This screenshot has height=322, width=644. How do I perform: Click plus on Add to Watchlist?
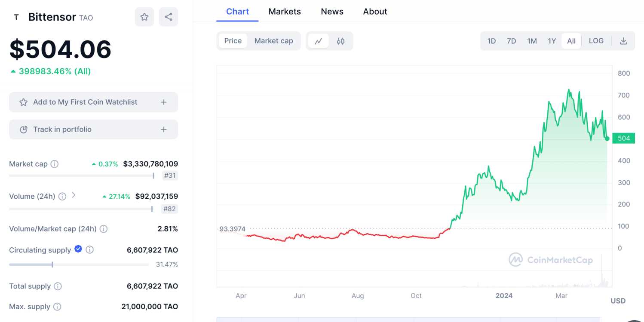[163, 102]
